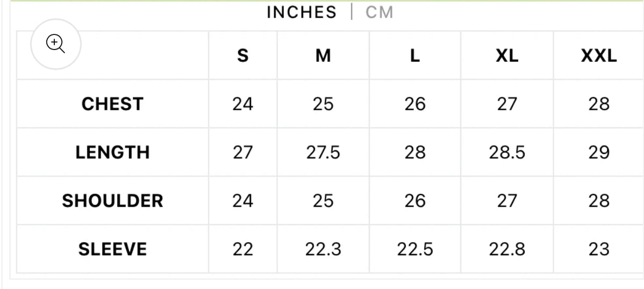Image resolution: width=644 pixels, height=289 pixels.
Task: Click the SLEEVE row label
Action: (x=112, y=249)
